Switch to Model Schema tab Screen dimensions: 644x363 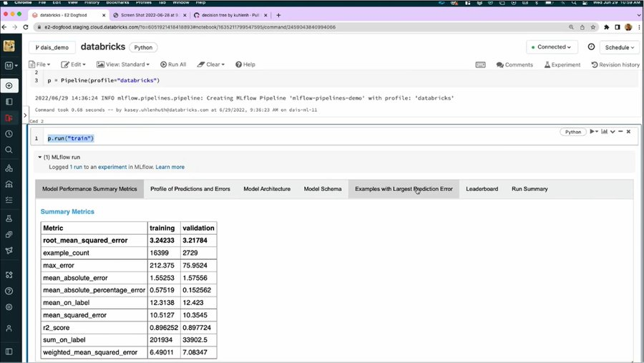[x=323, y=189]
